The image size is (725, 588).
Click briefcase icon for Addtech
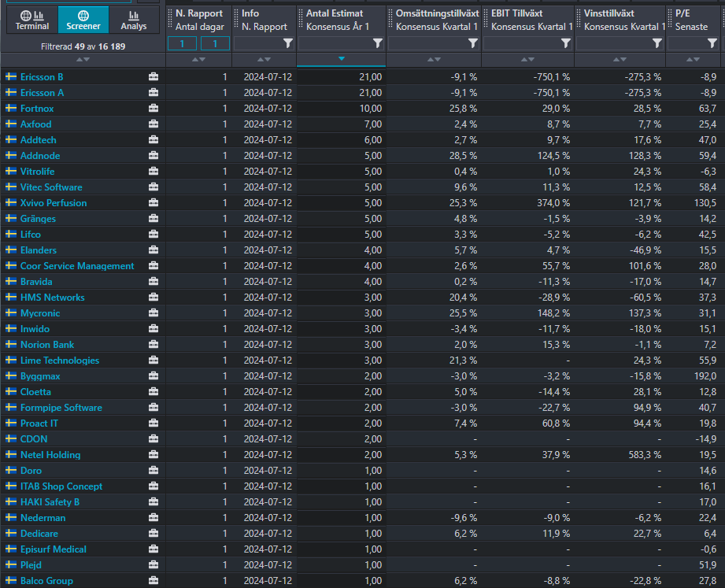(154, 139)
